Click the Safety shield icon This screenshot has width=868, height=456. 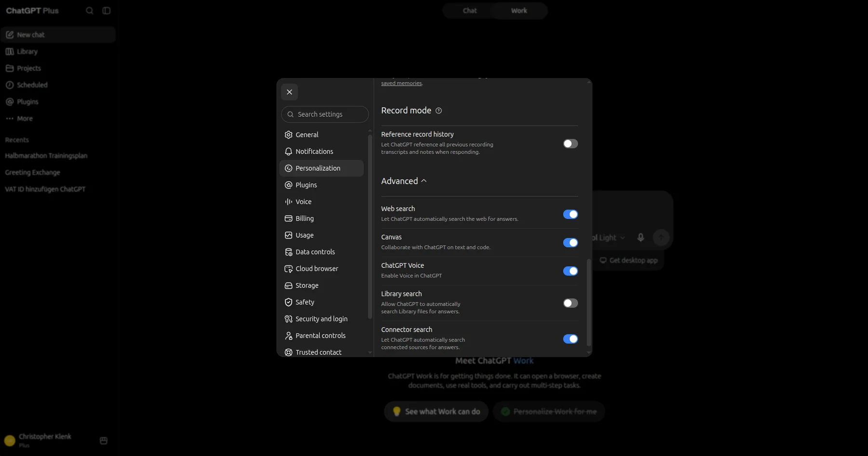[288, 302]
